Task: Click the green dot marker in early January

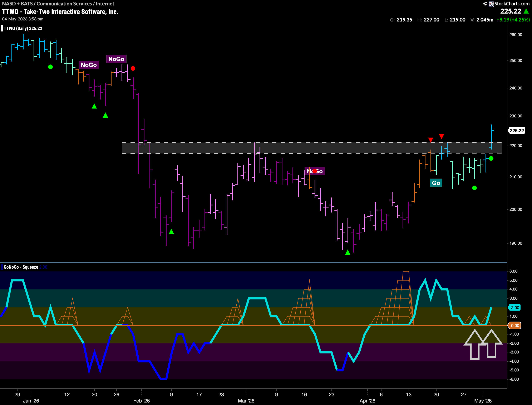Action: pos(50,67)
